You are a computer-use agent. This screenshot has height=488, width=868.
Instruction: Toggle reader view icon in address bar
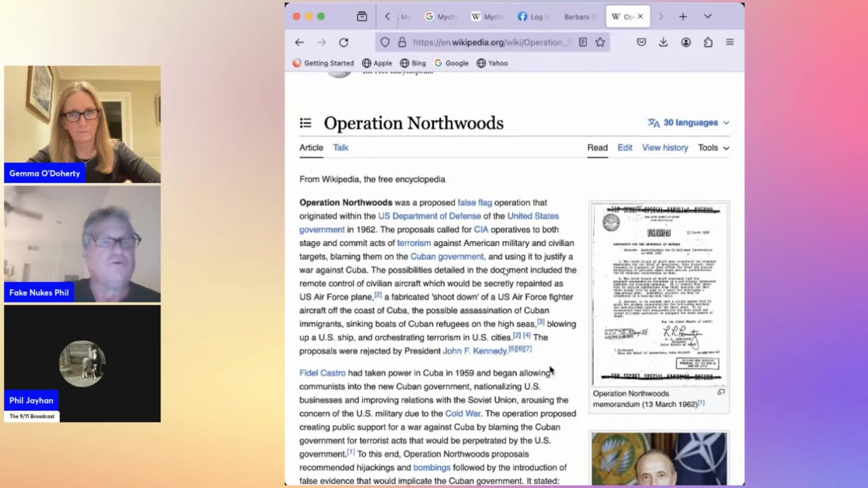coord(583,42)
